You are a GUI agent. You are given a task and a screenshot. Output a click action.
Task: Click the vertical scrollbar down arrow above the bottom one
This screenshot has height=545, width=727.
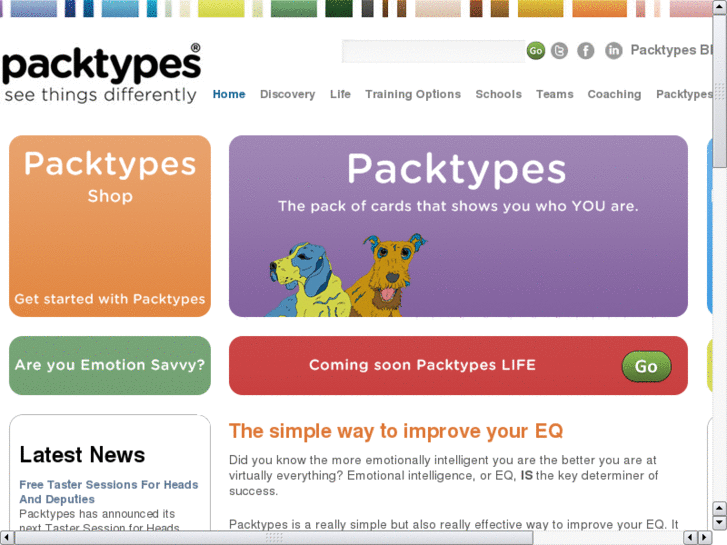(x=720, y=508)
